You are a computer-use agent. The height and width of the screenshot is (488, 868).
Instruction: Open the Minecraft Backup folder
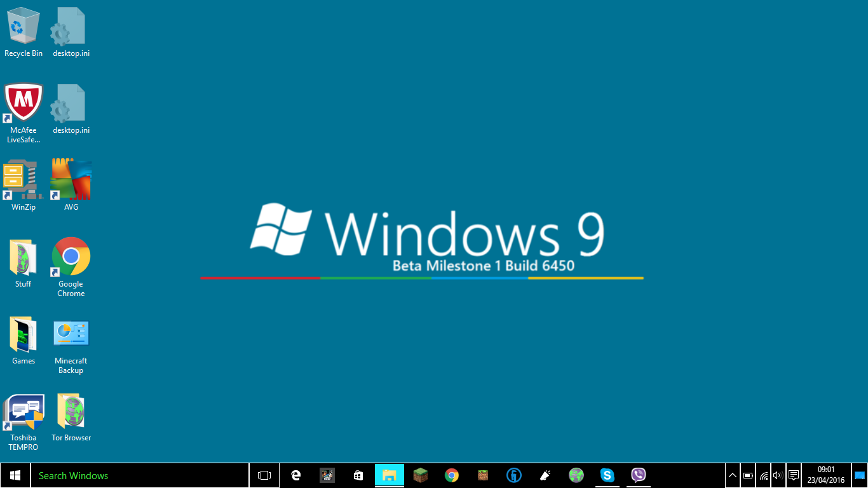[71, 332]
